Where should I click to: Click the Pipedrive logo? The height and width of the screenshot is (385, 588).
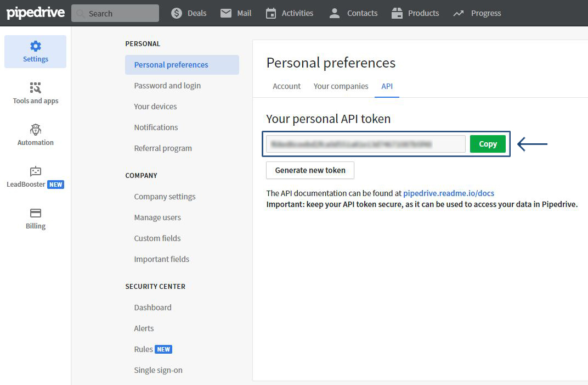[x=36, y=13]
